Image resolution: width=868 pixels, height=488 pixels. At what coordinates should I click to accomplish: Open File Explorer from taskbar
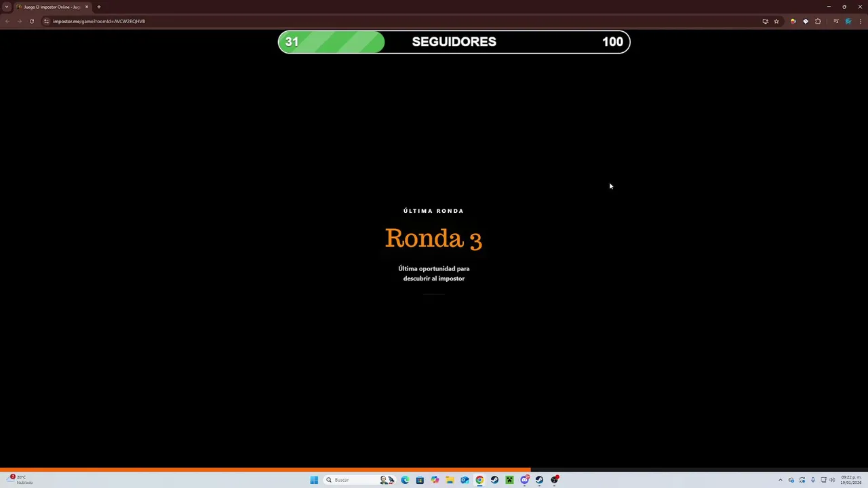pos(450,480)
